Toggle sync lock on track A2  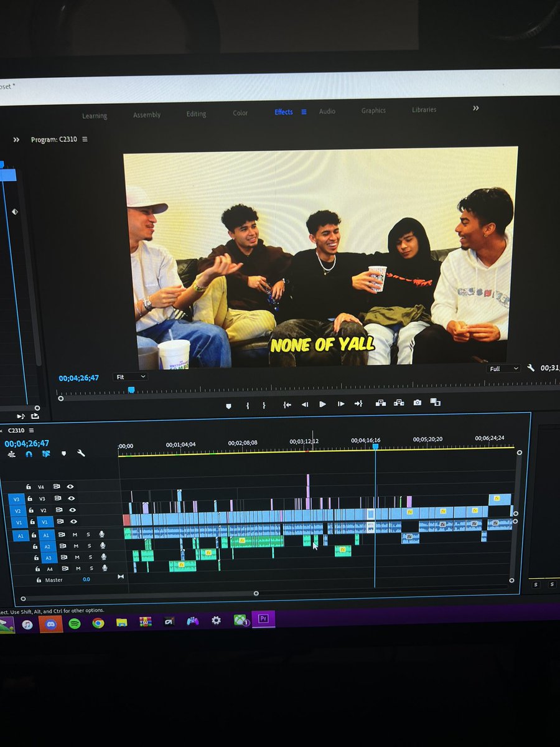(63, 546)
